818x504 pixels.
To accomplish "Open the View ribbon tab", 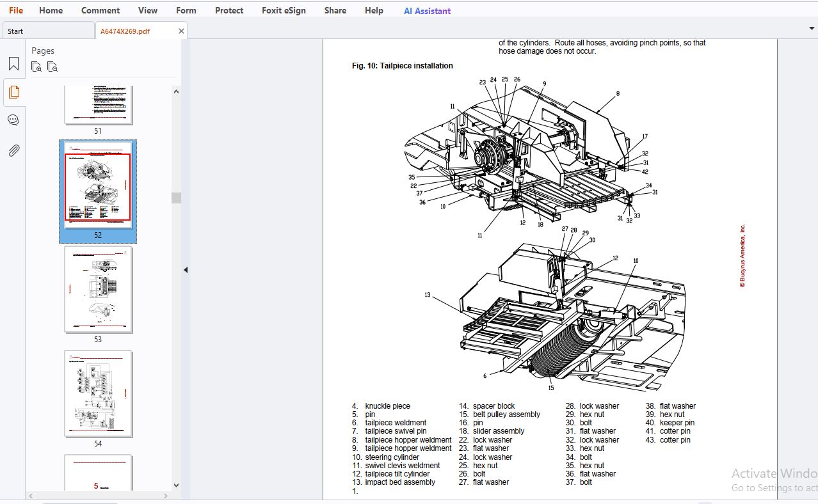I will click(148, 10).
